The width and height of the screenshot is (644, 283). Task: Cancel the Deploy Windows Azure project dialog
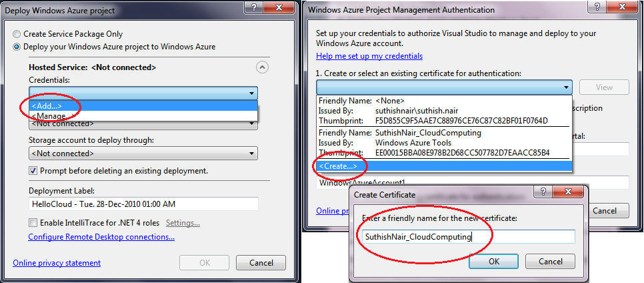[261, 262]
